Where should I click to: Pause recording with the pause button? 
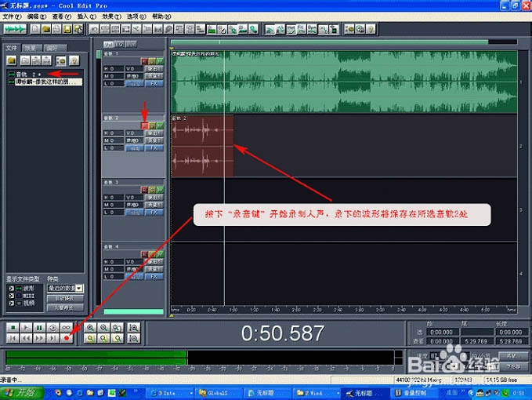39,328
